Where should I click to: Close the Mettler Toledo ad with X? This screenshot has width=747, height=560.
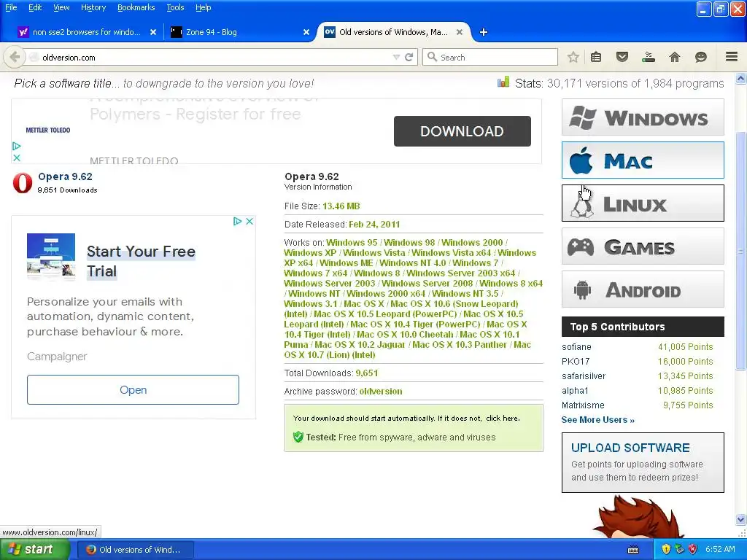tap(17, 157)
